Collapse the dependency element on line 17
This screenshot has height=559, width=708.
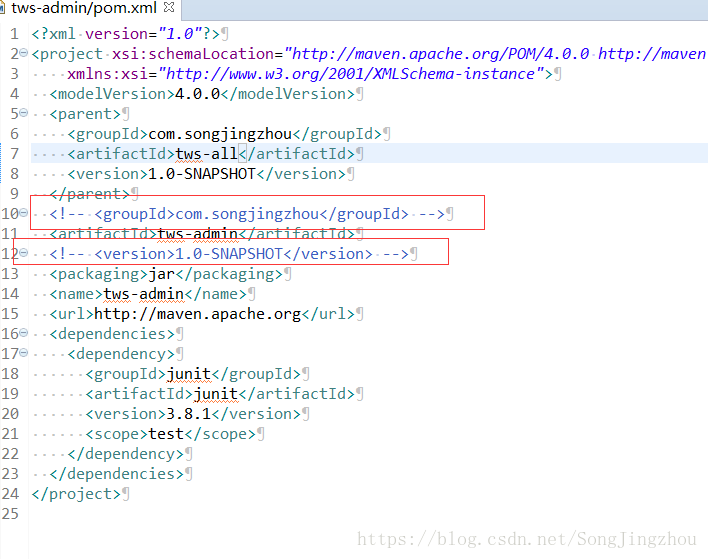tap(23, 353)
